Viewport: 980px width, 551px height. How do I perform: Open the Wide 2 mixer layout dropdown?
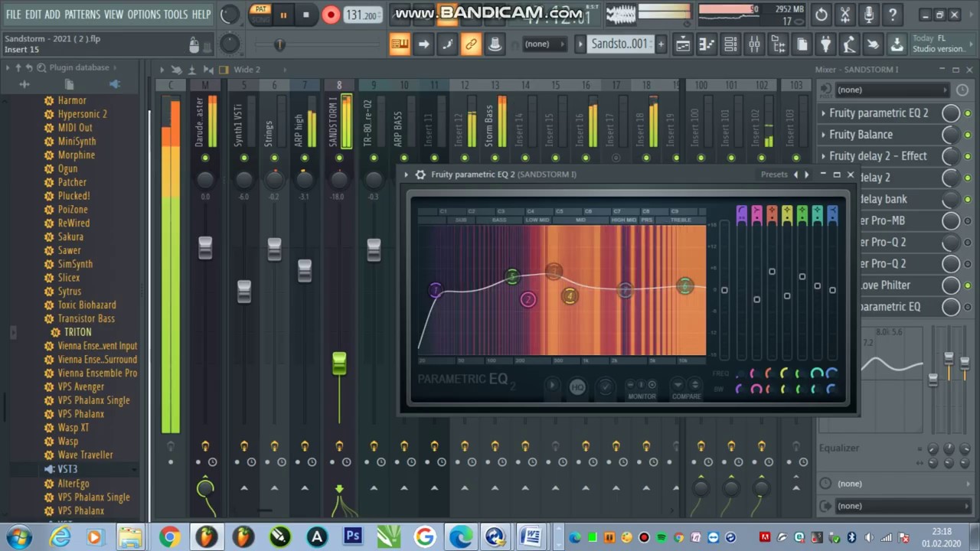pyautogui.click(x=247, y=70)
